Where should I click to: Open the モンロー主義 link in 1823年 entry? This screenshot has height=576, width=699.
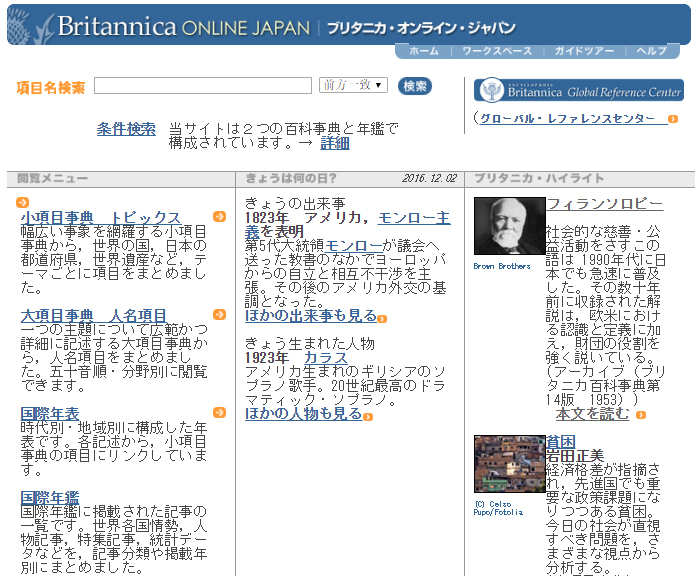point(414,218)
